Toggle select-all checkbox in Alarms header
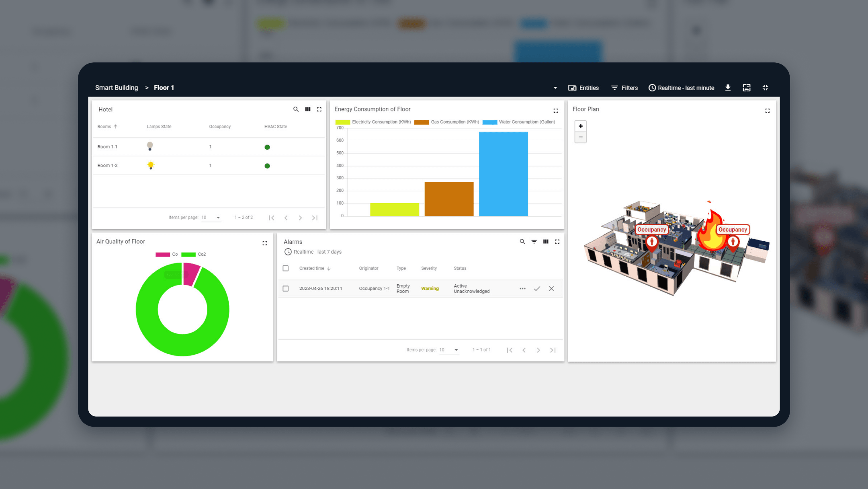Viewport: 868px width, 489px height. [x=286, y=268]
